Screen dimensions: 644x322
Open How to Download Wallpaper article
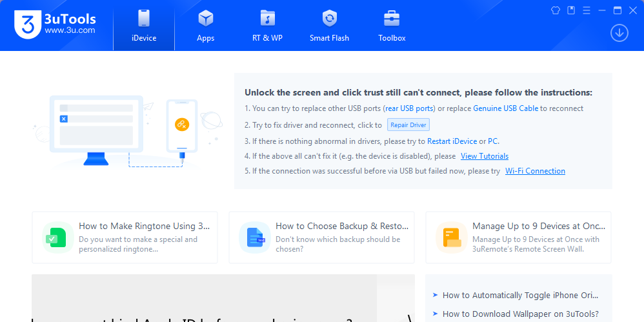click(520, 314)
